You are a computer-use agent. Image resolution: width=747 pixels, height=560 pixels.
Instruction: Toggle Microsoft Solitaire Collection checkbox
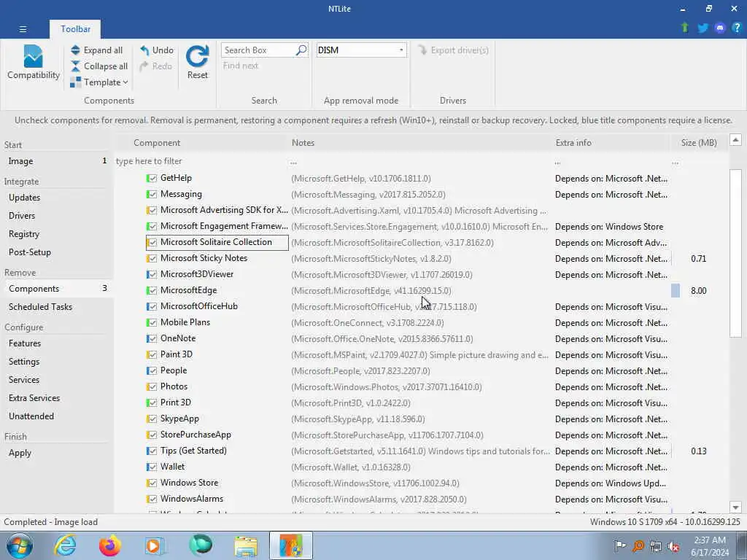pyautogui.click(x=152, y=242)
